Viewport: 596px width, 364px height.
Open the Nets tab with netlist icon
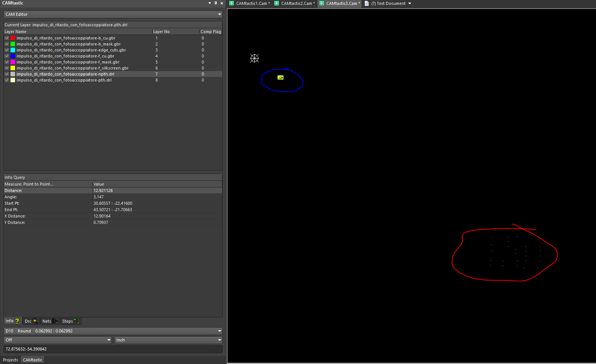(x=50, y=321)
